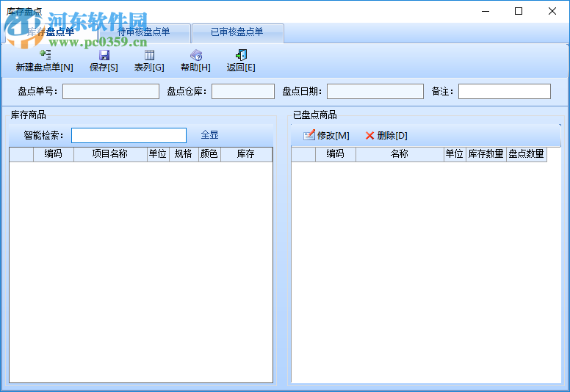Click the 库存 column header
The image size is (570, 392).
(246, 154)
